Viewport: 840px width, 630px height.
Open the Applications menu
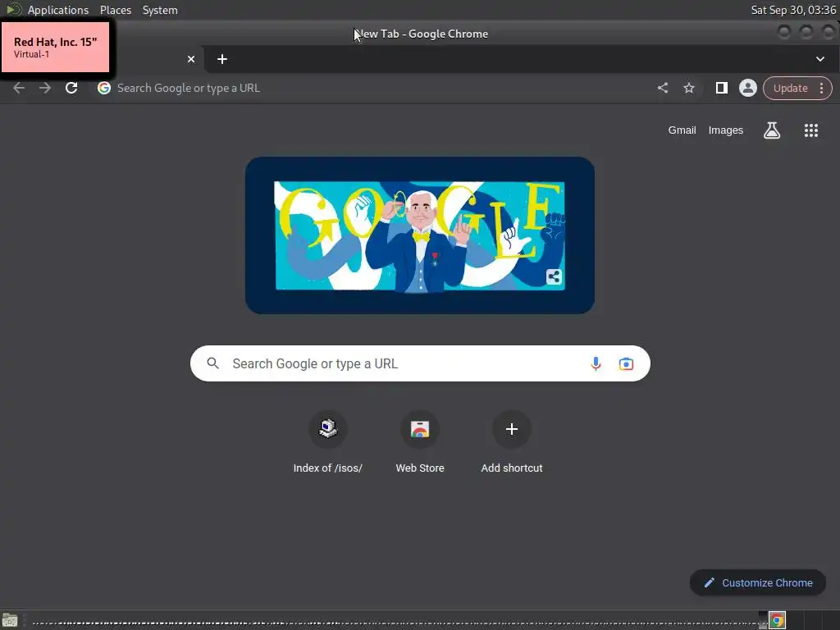pyautogui.click(x=58, y=10)
